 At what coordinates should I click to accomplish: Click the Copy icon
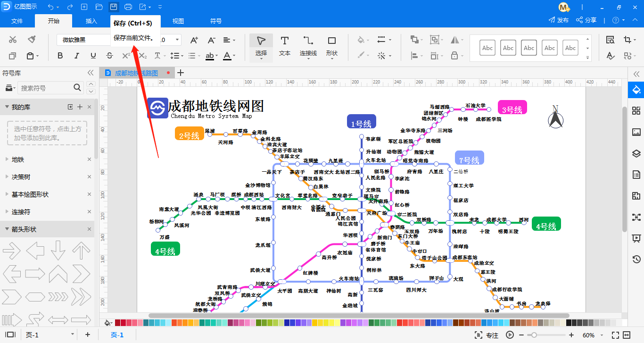[x=13, y=56]
